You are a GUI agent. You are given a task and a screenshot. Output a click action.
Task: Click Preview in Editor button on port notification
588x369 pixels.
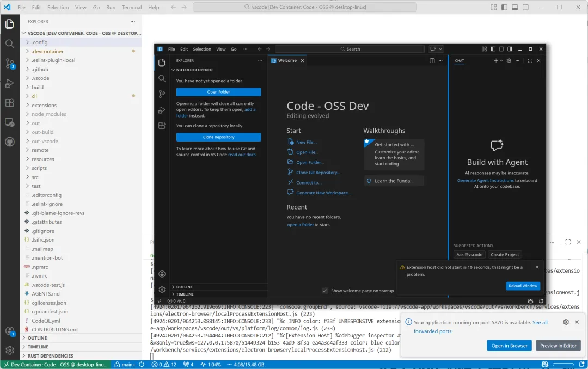tap(558, 346)
